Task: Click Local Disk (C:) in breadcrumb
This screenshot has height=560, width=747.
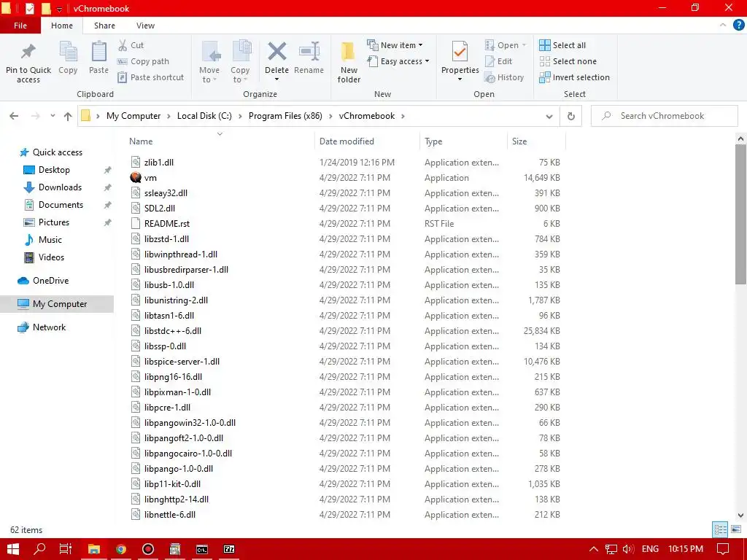Action: (x=204, y=116)
